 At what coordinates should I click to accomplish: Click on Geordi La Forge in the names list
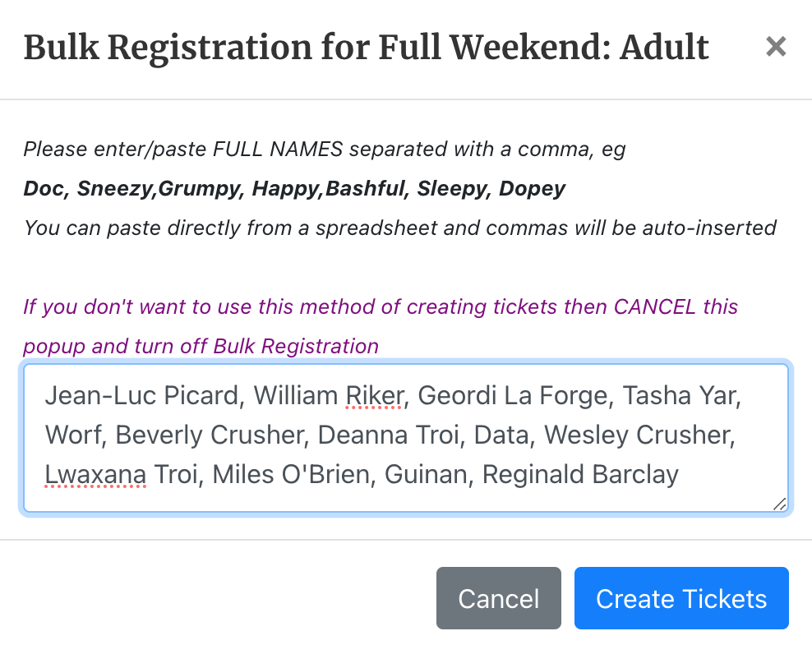pyautogui.click(x=513, y=396)
